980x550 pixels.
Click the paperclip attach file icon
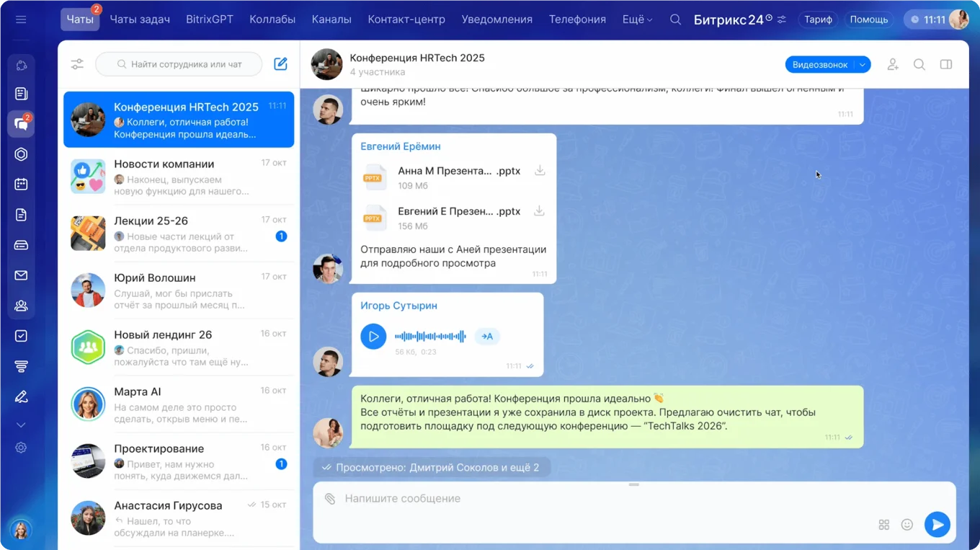pos(330,499)
